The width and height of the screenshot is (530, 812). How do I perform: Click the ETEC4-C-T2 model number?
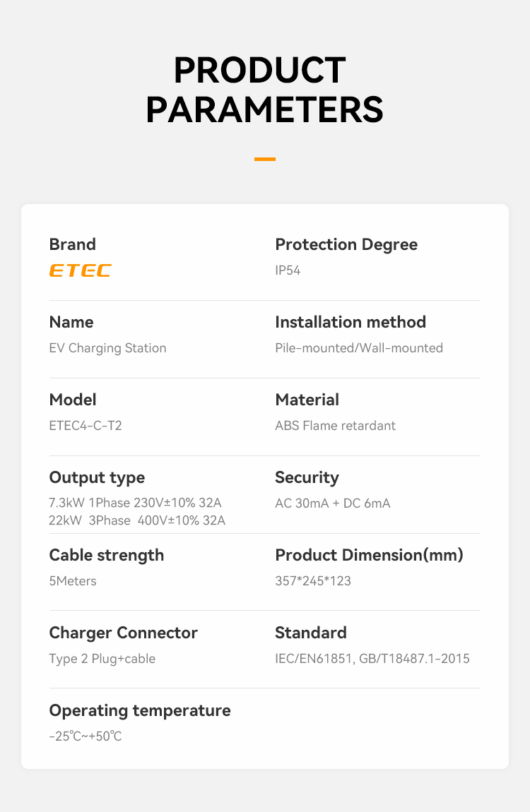[86, 426]
